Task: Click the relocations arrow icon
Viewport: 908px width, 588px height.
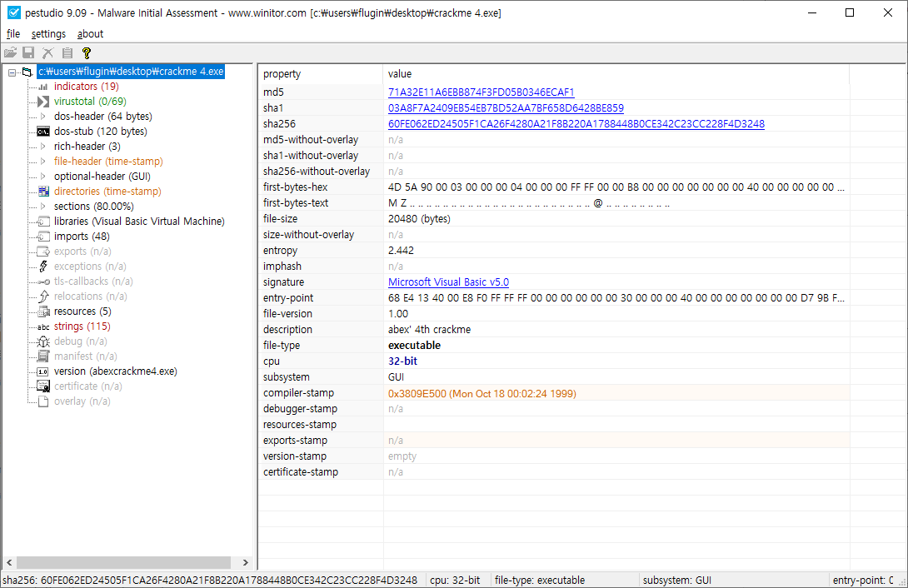Action: coord(43,296)
